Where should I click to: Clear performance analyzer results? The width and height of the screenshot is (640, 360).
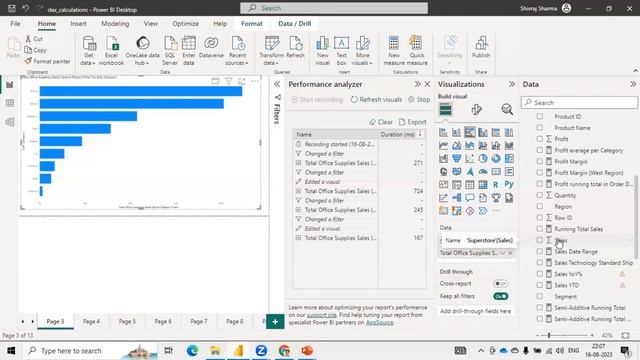[x=381, y=122]
